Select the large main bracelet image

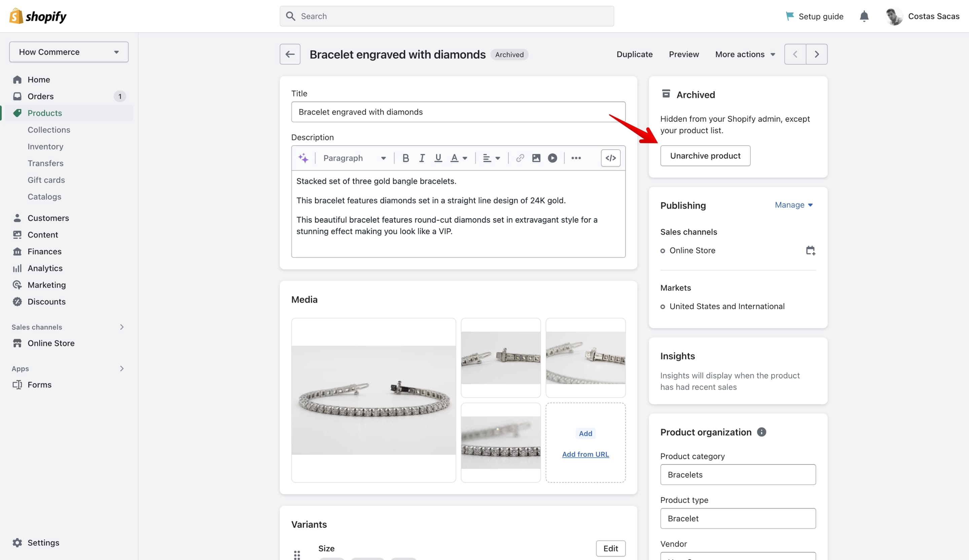(373, 400)
